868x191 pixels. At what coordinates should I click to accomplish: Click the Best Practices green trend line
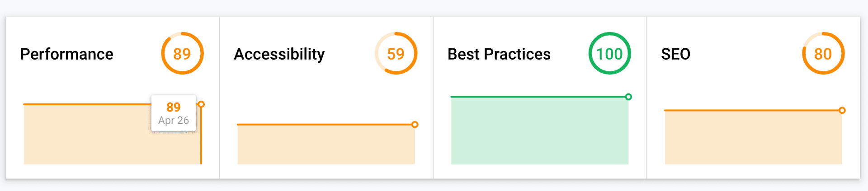pyautogui.click(x=538, y=97)
